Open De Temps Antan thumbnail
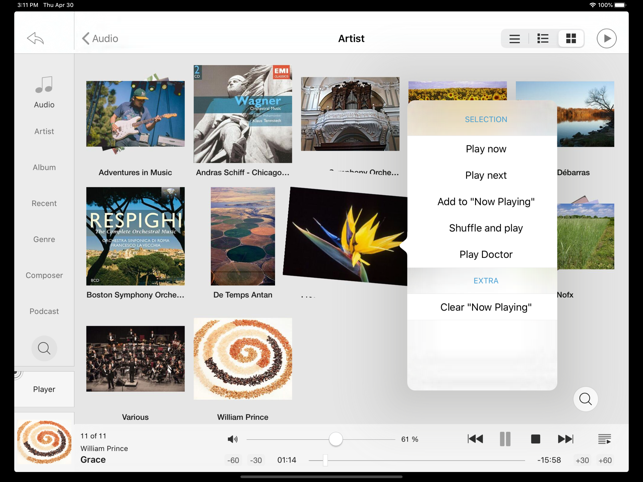The height and width of the screenshot is (482, 643). (x=243, y=236)
